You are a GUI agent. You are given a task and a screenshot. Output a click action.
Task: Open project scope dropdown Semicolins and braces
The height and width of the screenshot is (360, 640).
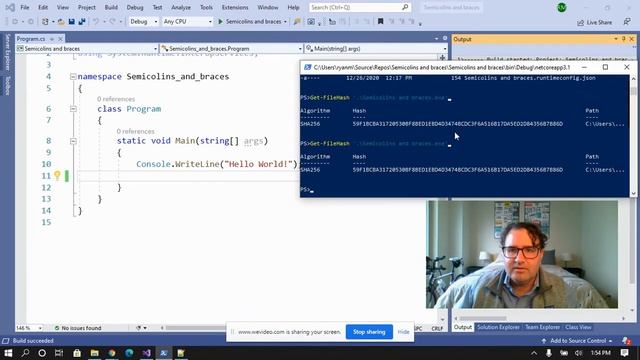click(87, 49)
